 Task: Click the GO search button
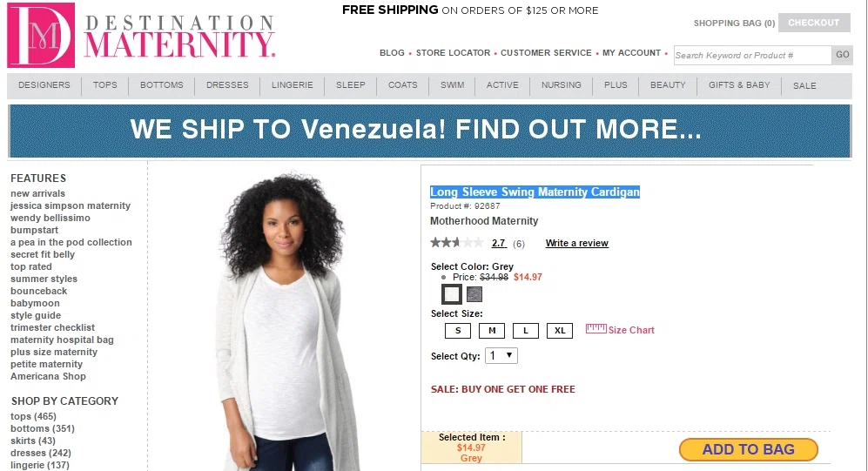coord(843,55)
